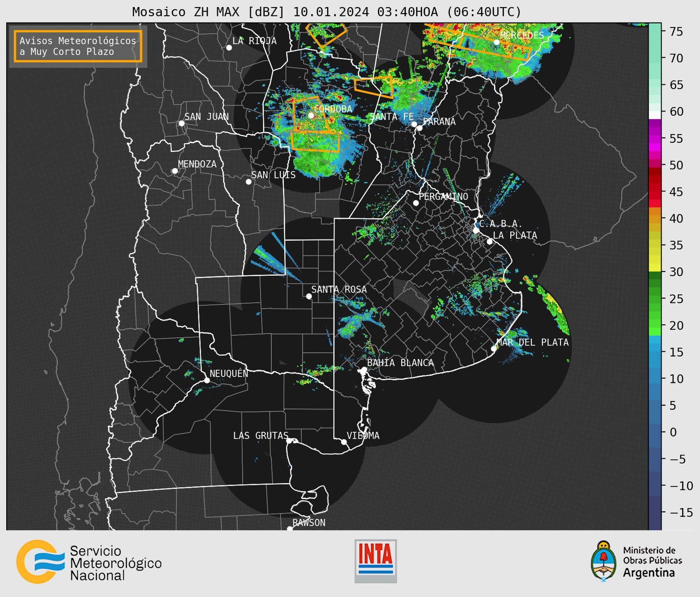Click the Avisos Meteorológicos a Muy Corto Plazo legend box
Image resolution: width=700 pixels, height=597 pixels.
78,46
